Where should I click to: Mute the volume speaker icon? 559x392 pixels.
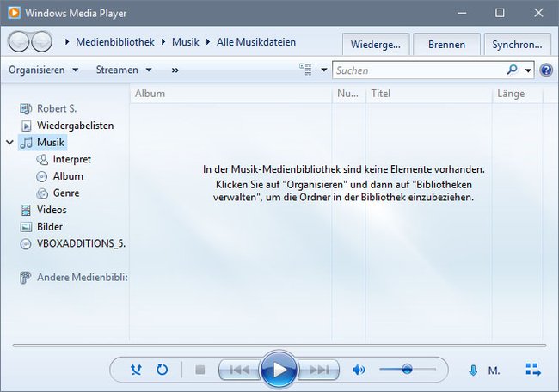(359, 370)
